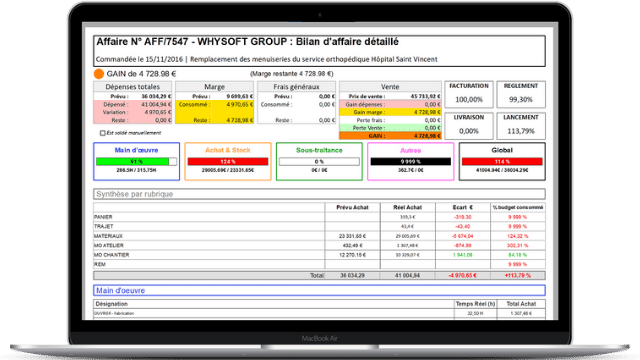
Task: Expand the 'Synthèse par rubrique' section header
Action: click(319, 194)
